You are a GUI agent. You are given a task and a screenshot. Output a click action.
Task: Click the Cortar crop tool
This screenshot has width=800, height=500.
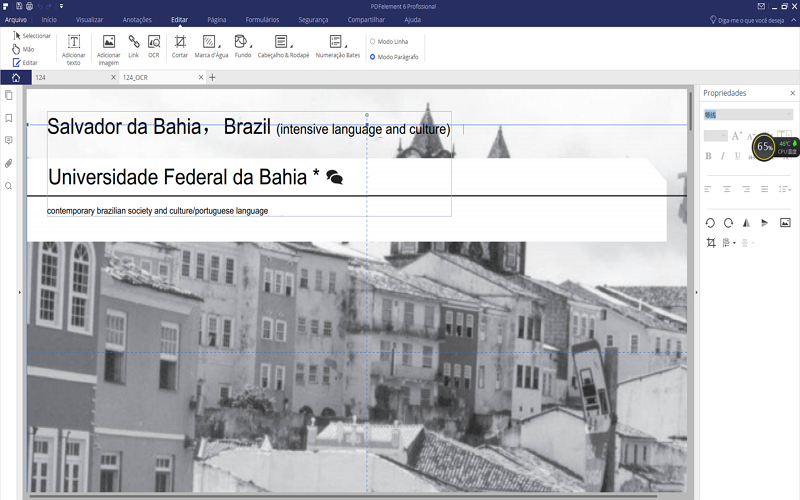tap(180, 47)
